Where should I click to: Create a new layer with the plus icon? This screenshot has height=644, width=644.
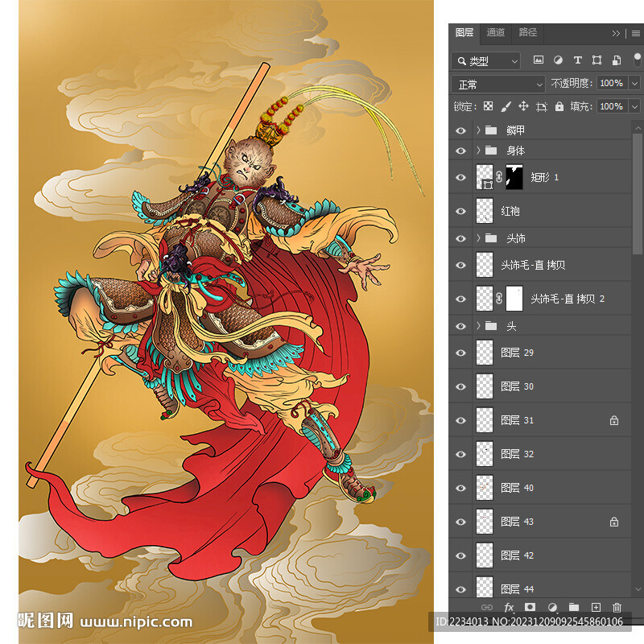click(596, 607)
